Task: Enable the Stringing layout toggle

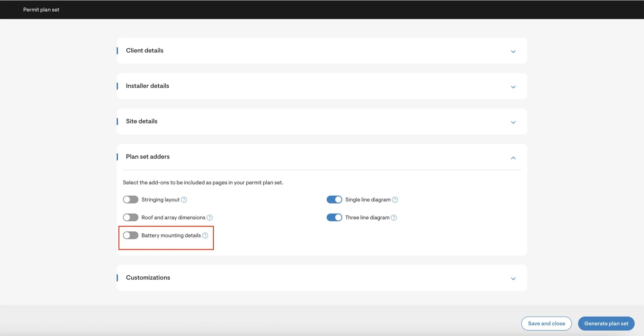Action: [130, 200]
